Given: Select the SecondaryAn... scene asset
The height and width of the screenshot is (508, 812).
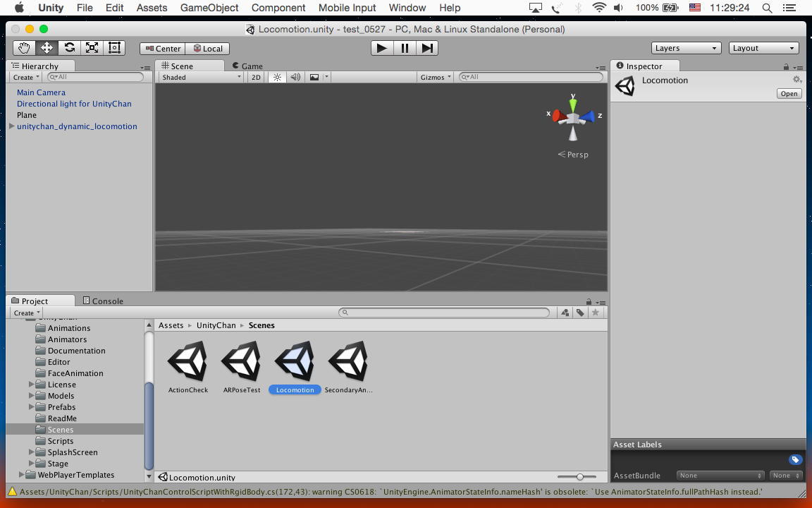Looking at the screenshot, I should (x=348, y=367).
